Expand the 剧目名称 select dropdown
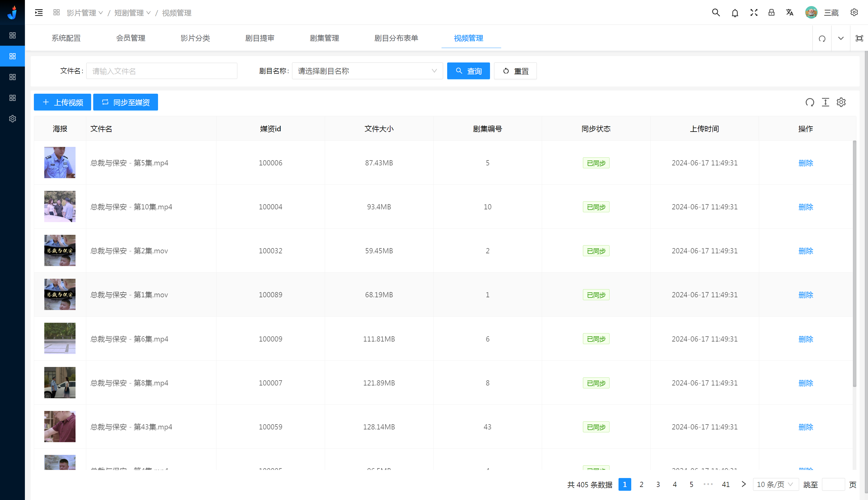The width and height of the screenshot is (868, 500). click(x=367, y=71)
